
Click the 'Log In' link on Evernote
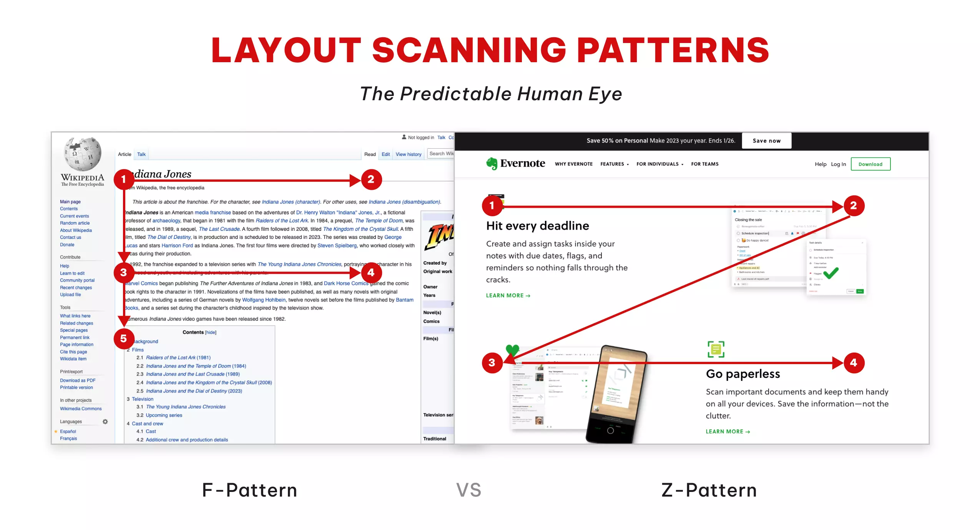point(839,164)
